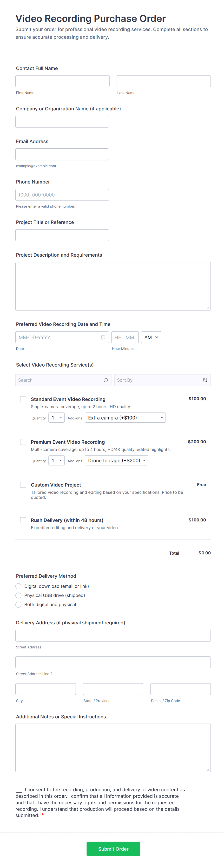This screenshot has width=224, height=868.
Task: Open Standard Recording quantity dropdown
Action: point(56,418)
